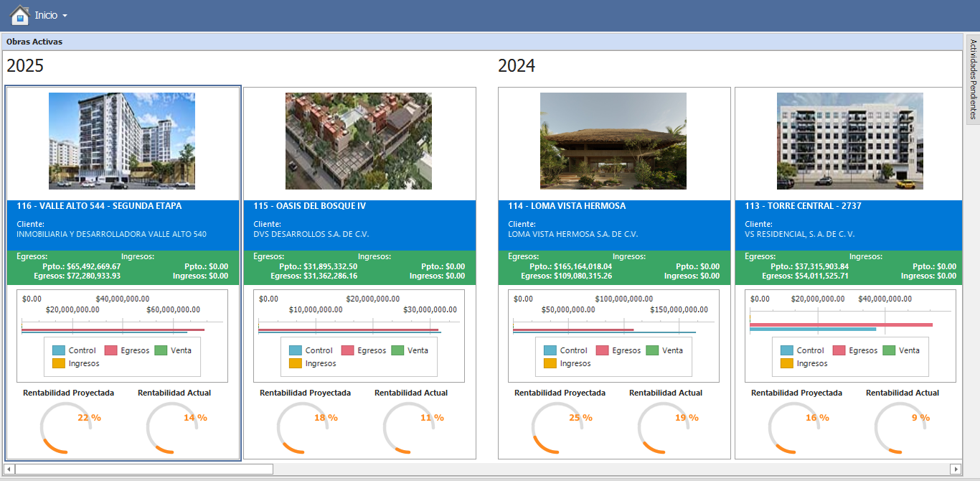
Task: Open the Oasis del Bosque IV aerial thumbnail
Action: click(359, 141)
